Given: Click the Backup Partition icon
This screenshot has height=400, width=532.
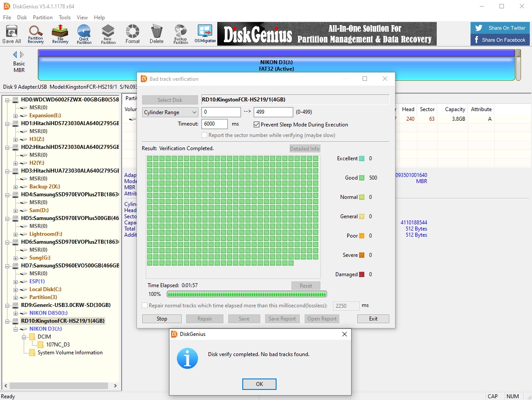Looking at the screenshot, I should 180,34.
